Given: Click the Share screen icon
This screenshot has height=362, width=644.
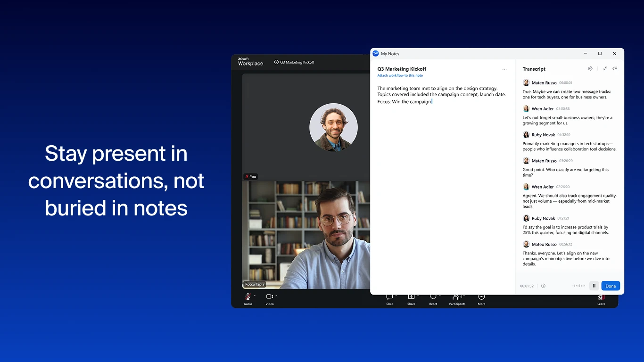Looking at the screenshot, I should tap(411, 297).
